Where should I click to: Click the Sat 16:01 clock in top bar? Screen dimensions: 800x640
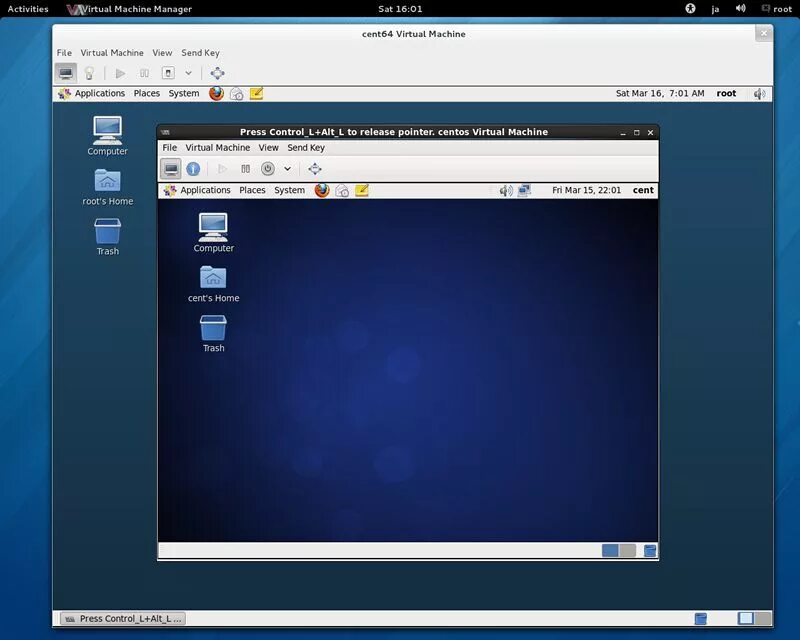coord(400,9)
